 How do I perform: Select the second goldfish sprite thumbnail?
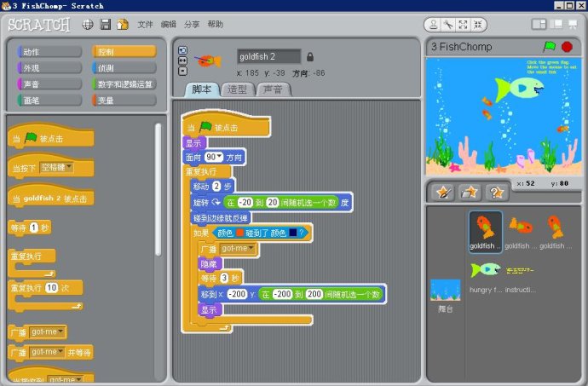pos(520,233)
